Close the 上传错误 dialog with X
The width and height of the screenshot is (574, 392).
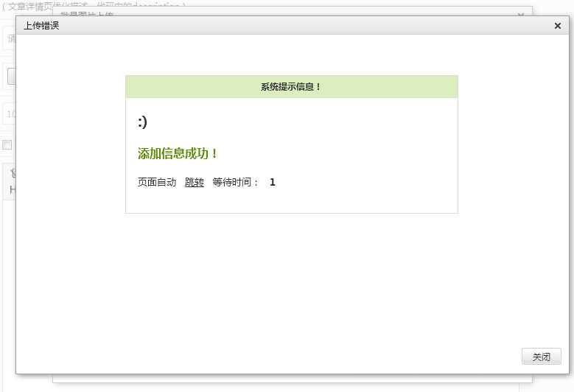pyautogui.click(x=557, y=26)
